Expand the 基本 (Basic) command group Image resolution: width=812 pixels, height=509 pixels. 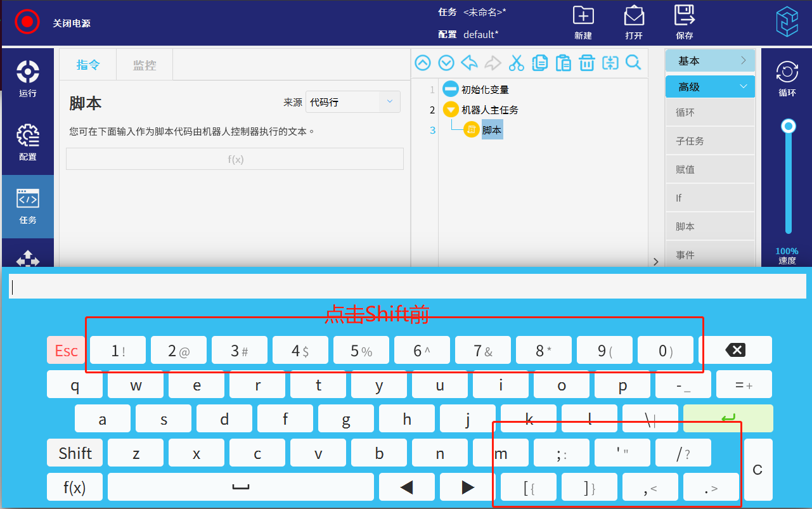point(710,61)
